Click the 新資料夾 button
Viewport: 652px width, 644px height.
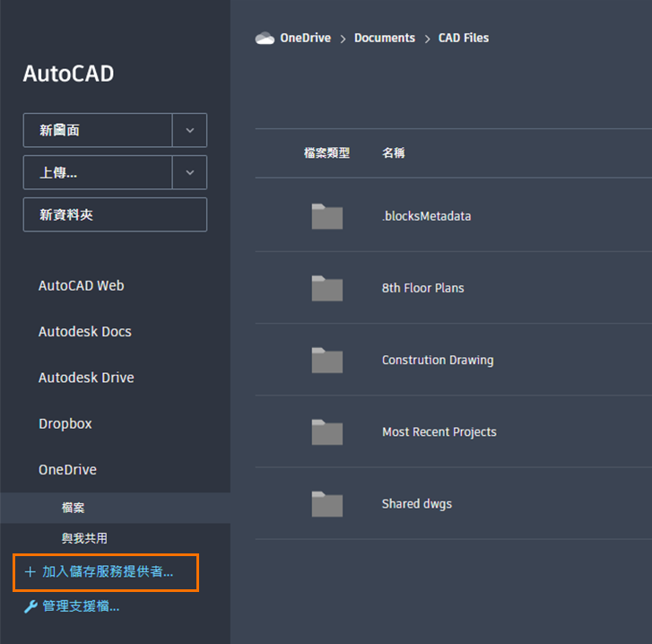(115, 215)
